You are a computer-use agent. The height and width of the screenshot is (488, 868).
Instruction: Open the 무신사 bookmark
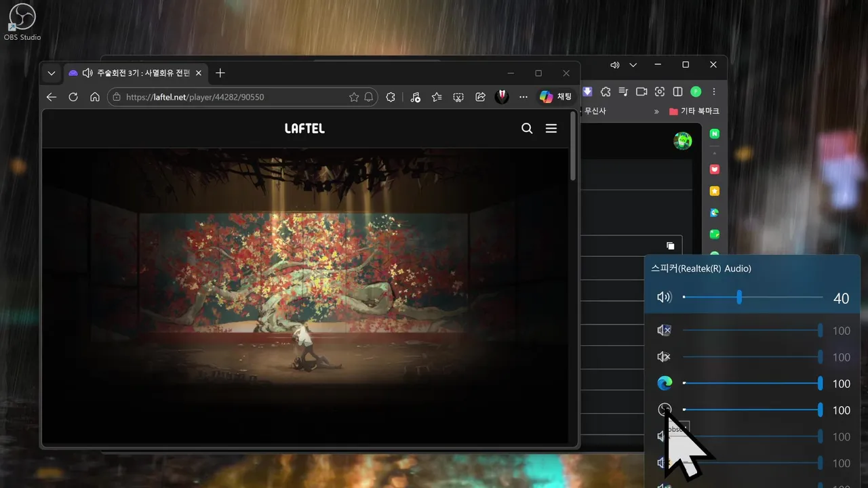[594, 110]
